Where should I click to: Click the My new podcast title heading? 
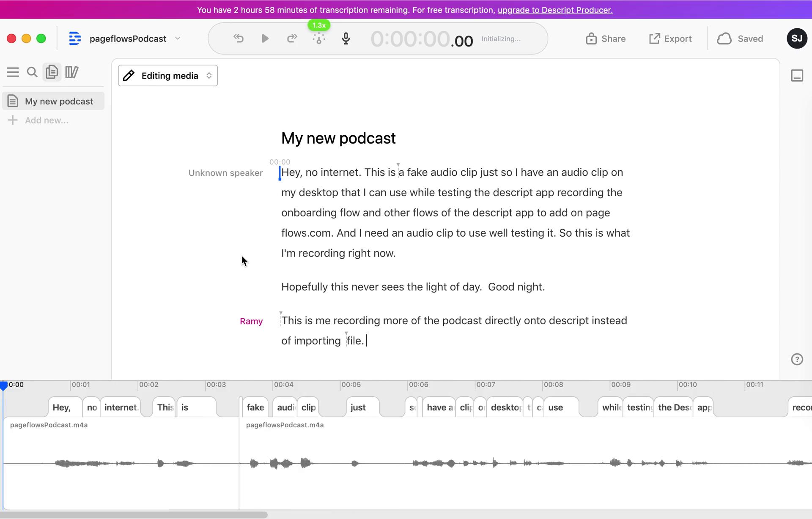pos(338,138)
